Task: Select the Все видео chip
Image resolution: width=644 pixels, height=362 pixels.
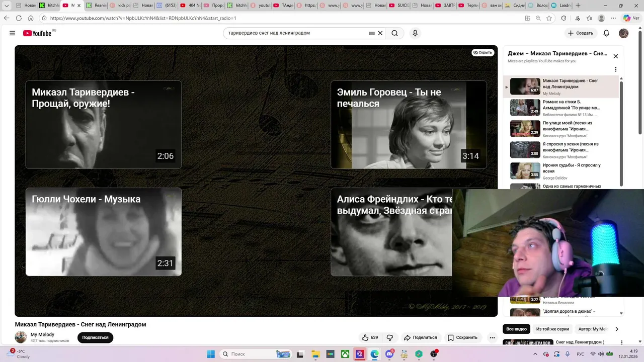Action: tap(516, 329)
